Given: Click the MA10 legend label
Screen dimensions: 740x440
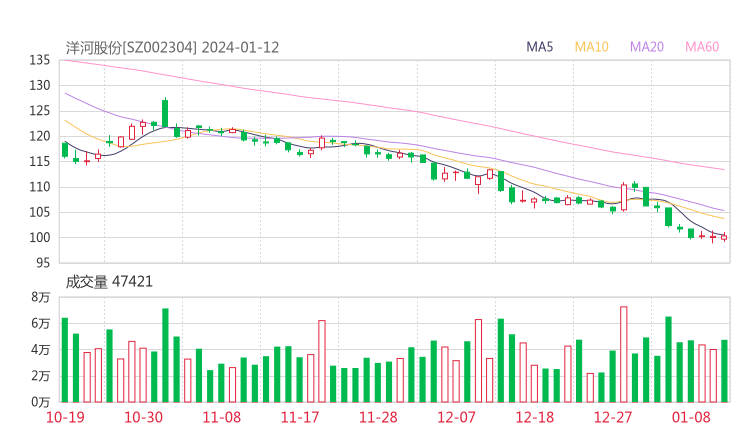Looking at the screenshot, I should click(591, 47).
